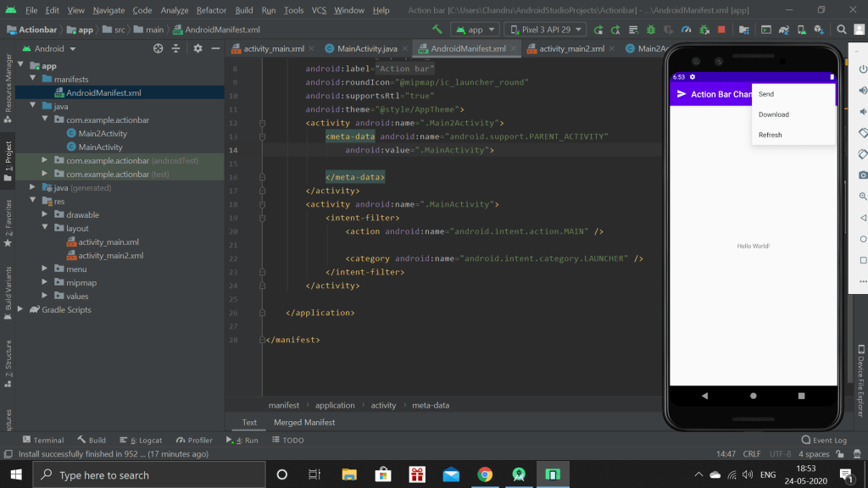Image resolution: width=868 pixels, height=488 pixels.
Task: Click the project panel settings gear
Action: tap(198, 49)
